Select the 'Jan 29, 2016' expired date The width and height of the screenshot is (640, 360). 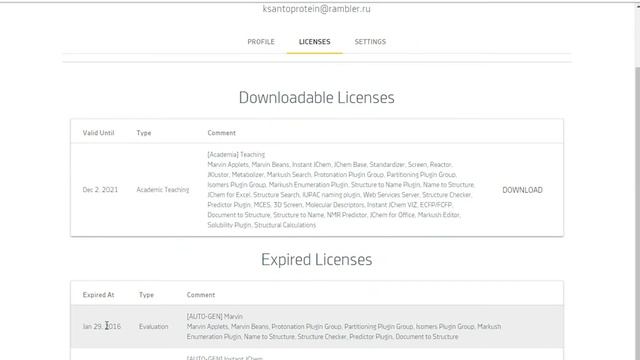[102, 327]
